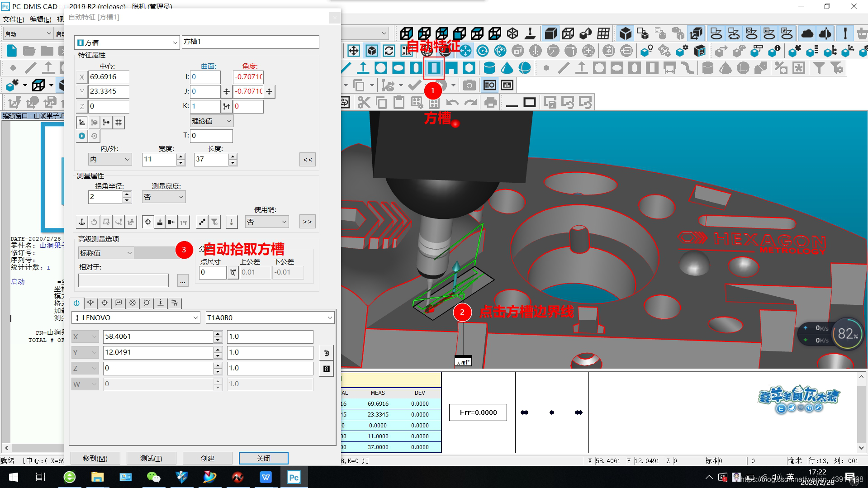Decrease the 长度 value with down arrow
Viewport: 868px width, 488px height.
tap(233, 162)
